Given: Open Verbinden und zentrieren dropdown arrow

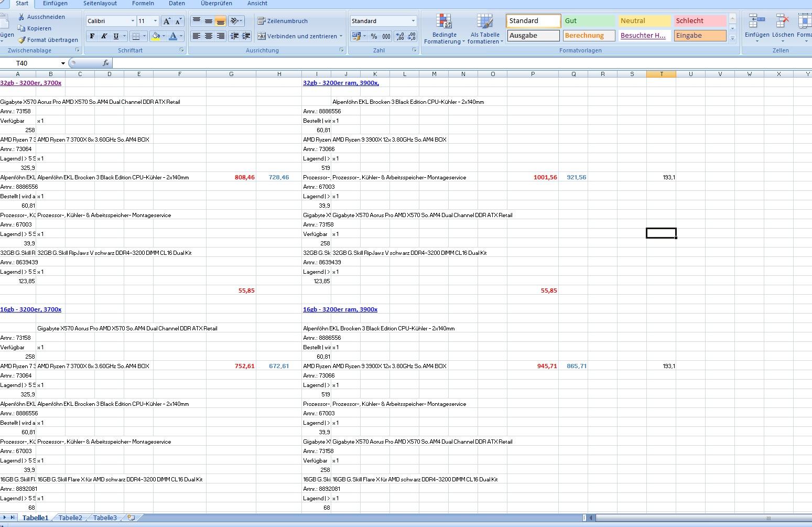Looking at the screenshot, I should pyautogui.click(x=341, y=36).
